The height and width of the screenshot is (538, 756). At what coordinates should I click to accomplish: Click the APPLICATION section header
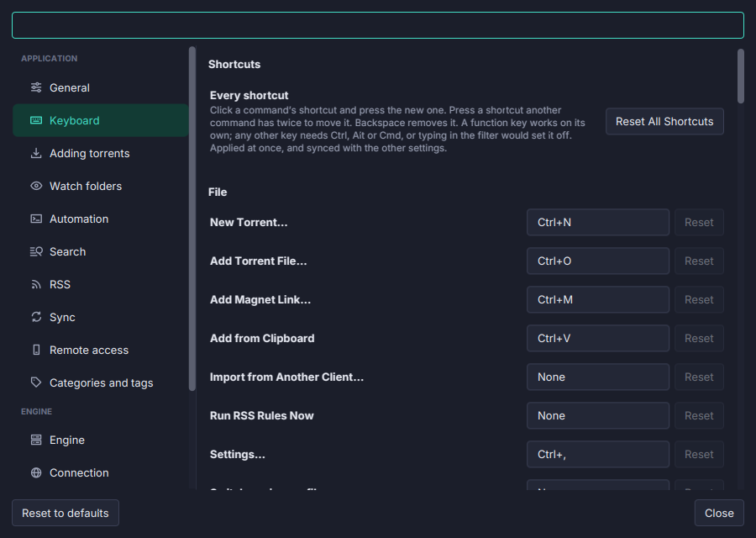(50, 58)
